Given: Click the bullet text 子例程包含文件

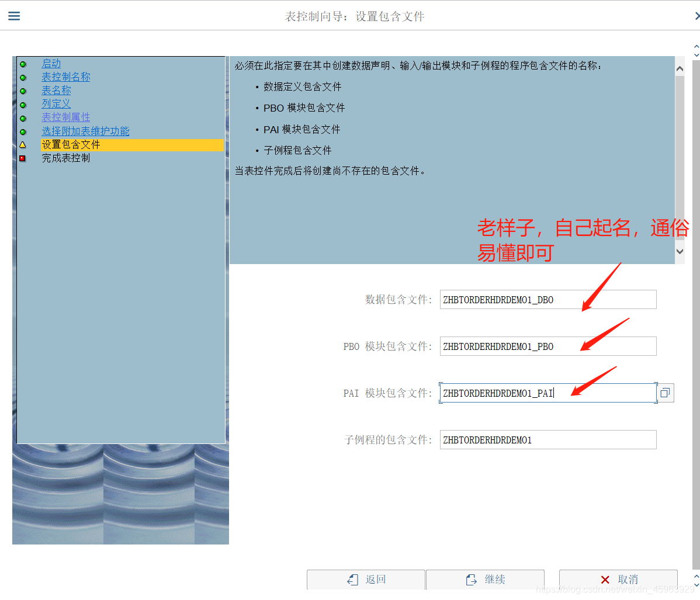Looking at the screenshot, I should click(297, 151).
